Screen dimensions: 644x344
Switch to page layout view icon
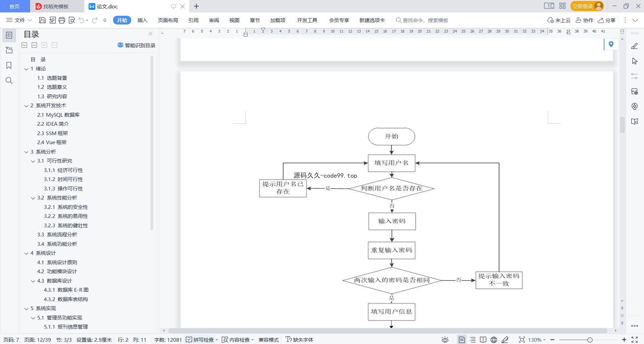pos(462,340)
